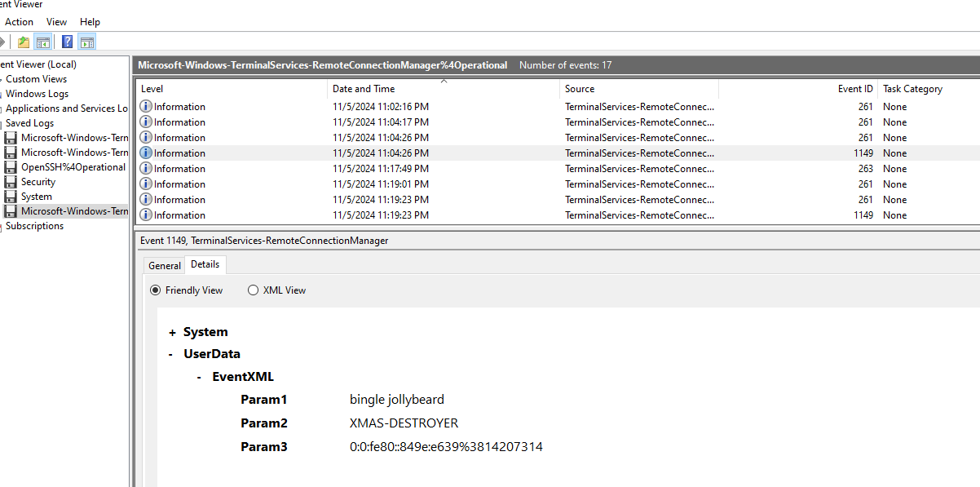Open the Action menu

(x=20, y=22)
